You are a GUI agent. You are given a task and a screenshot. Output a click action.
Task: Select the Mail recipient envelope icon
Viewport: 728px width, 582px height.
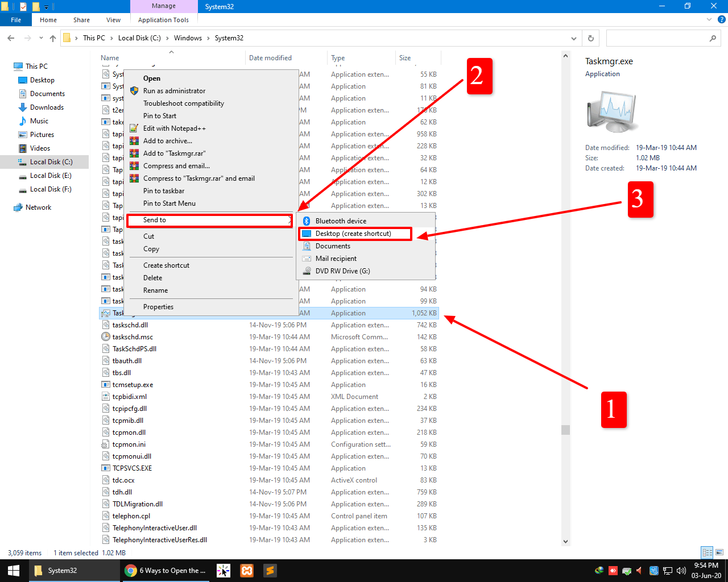click(x=306, y=258)
